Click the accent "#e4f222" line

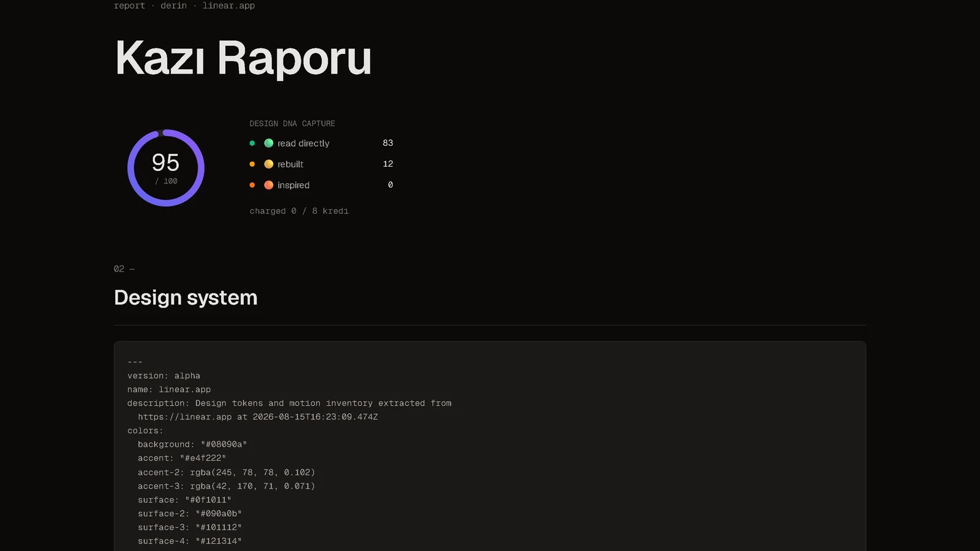[182, 458]
